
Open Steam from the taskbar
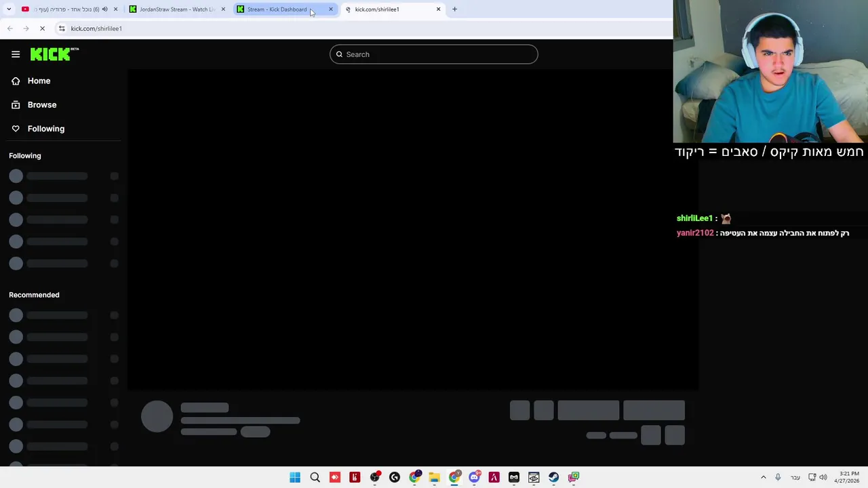(553, 477)
